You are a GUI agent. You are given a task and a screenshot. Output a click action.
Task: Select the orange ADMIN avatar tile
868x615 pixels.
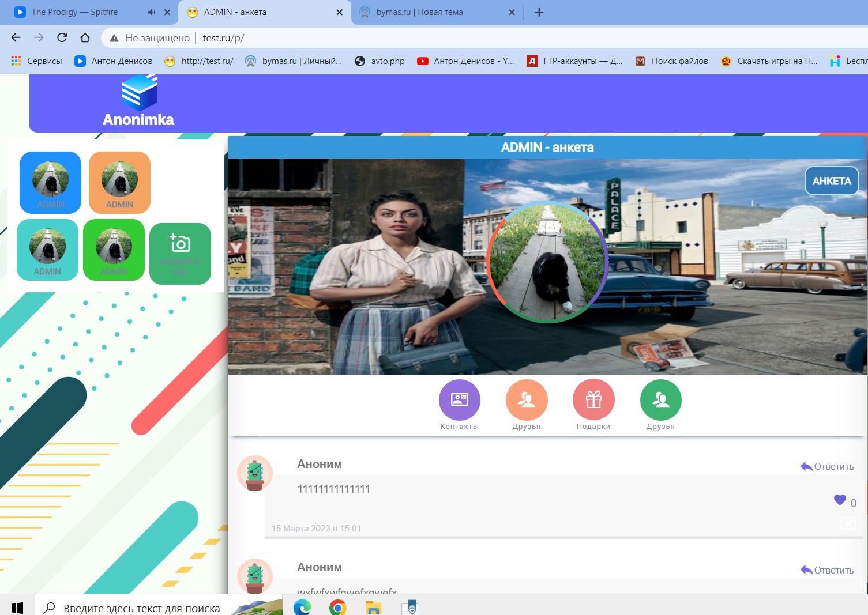tap(119, 183)
